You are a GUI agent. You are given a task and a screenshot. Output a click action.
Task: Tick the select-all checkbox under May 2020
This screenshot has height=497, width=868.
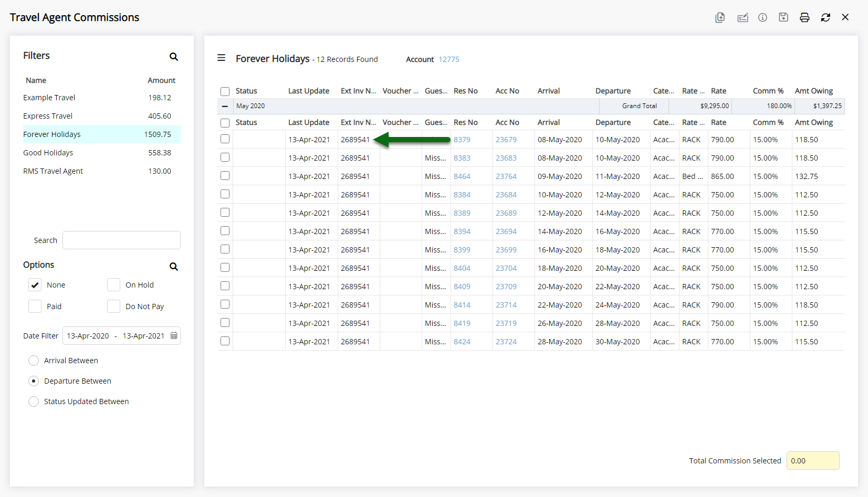click(x=225, y=123)
